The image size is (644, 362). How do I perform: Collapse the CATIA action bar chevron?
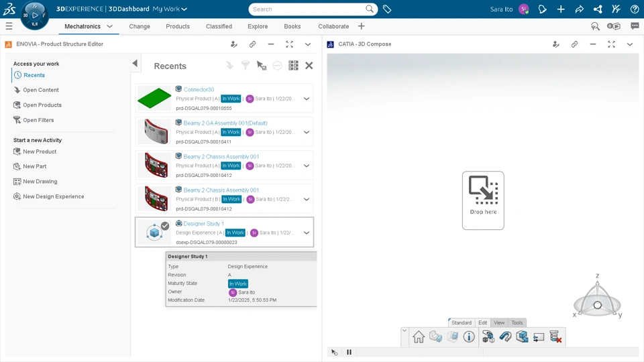tap(404, 330)
